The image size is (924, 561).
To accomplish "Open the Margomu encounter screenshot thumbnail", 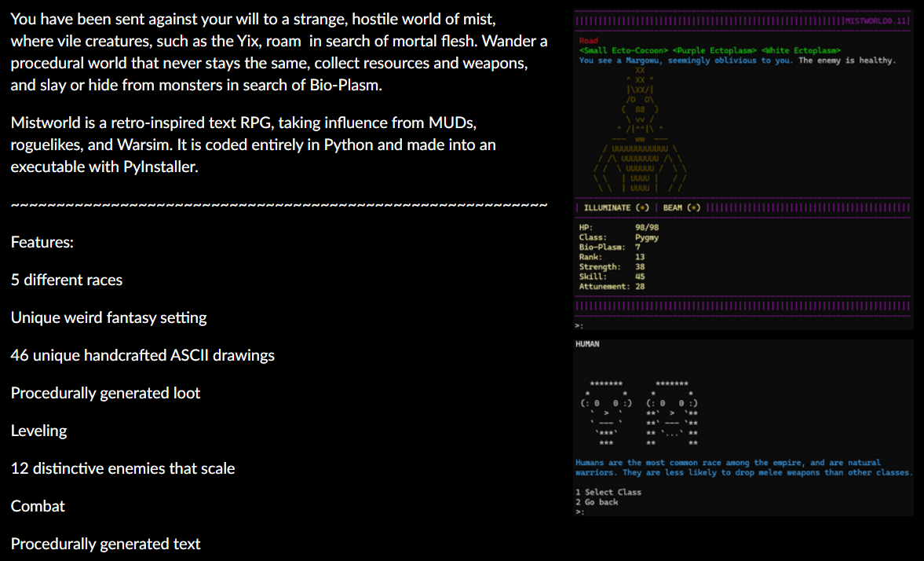I will coord(743,169).
